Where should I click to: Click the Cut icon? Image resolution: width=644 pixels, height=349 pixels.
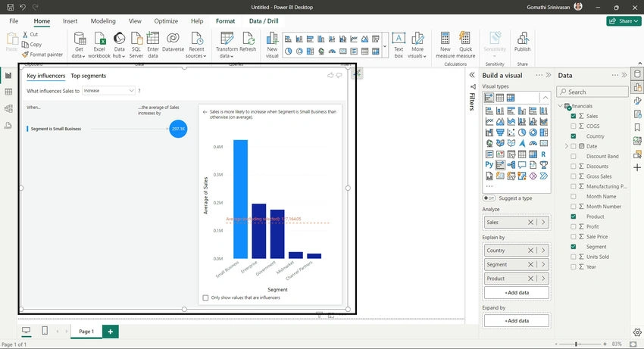pyautogui.click(x=25, y=35)
